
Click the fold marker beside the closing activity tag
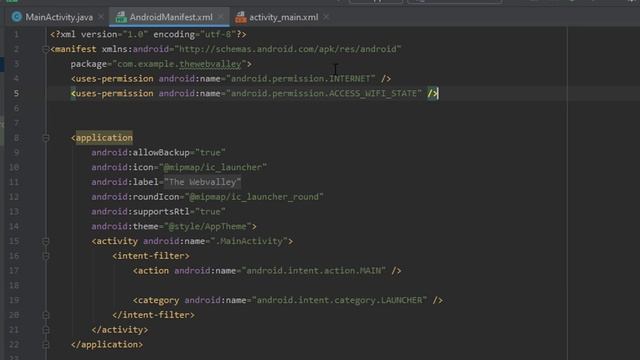pos(46,330)
